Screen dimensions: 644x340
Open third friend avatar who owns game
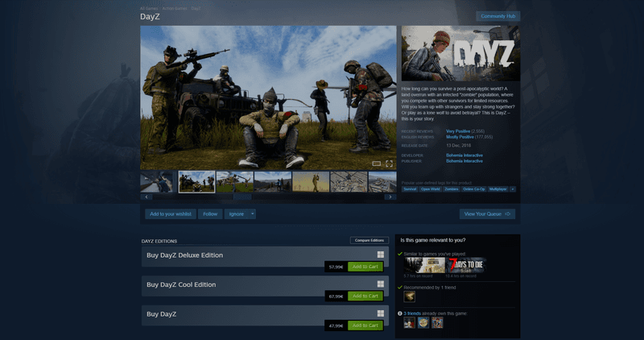[437, 322]
